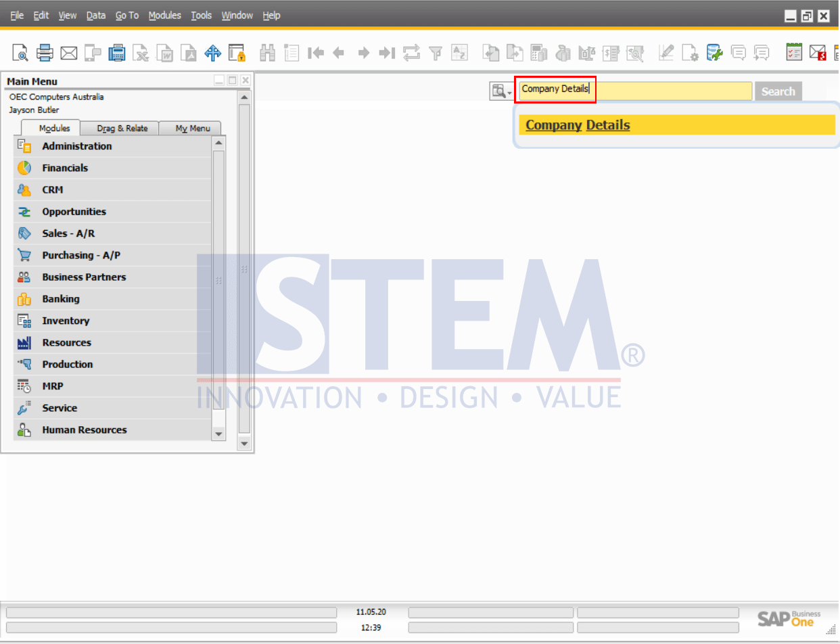The width and height of the screenshot is (840, 644).
Task: Open the Edit menu
Action: pyautogui.click(x=41, y=15)
